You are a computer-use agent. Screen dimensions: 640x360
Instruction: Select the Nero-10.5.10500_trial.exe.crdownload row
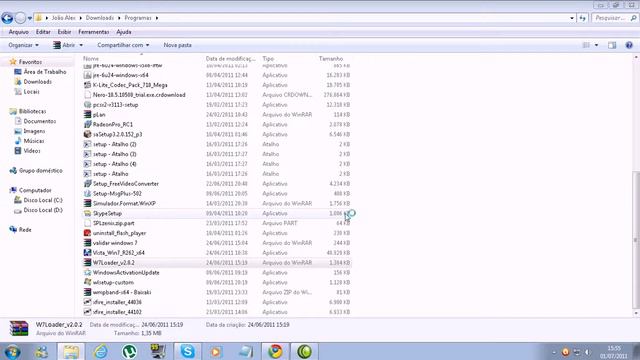click(x=216, y=95)
